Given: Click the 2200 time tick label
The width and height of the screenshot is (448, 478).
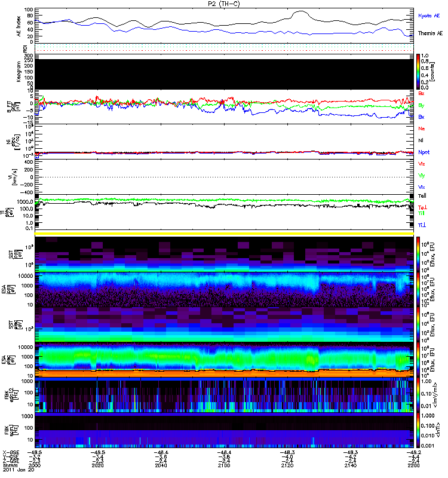Looking at the screenshot, I should pyautogui.click(x=413, y=465).
